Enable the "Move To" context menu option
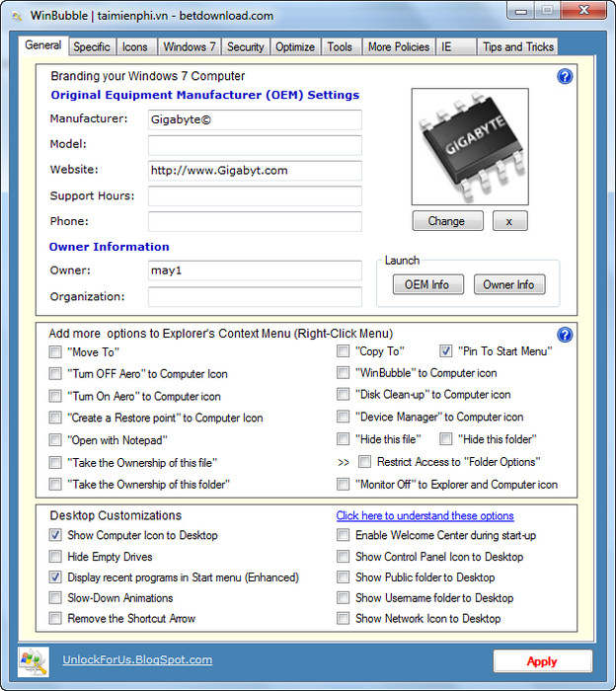Viewport: 616px width, 691px height. tap(55, 352)
